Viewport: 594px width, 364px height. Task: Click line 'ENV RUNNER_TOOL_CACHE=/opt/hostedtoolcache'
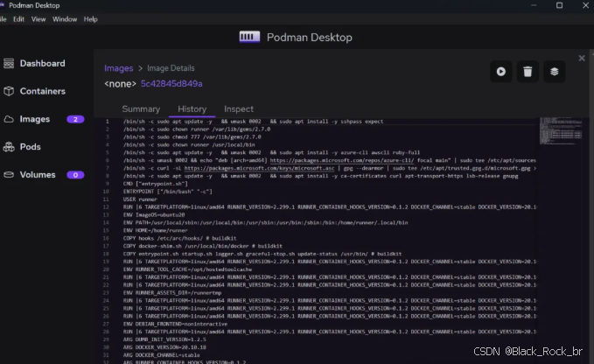(x=187, y=269)
